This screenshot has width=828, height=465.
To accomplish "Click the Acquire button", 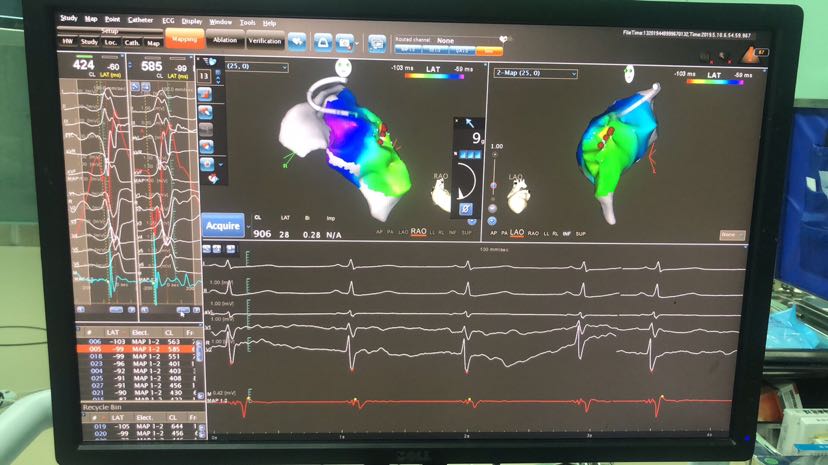I will pos(222,226).
